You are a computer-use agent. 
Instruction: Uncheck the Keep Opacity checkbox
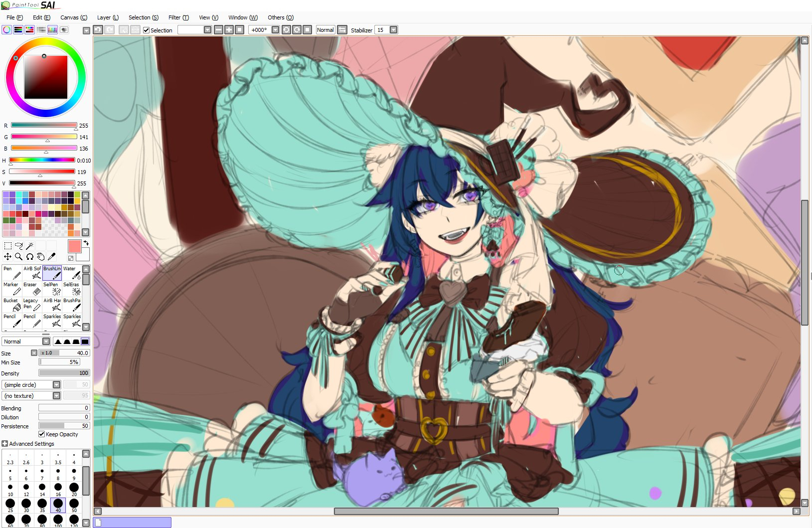(x=42, y=434)
